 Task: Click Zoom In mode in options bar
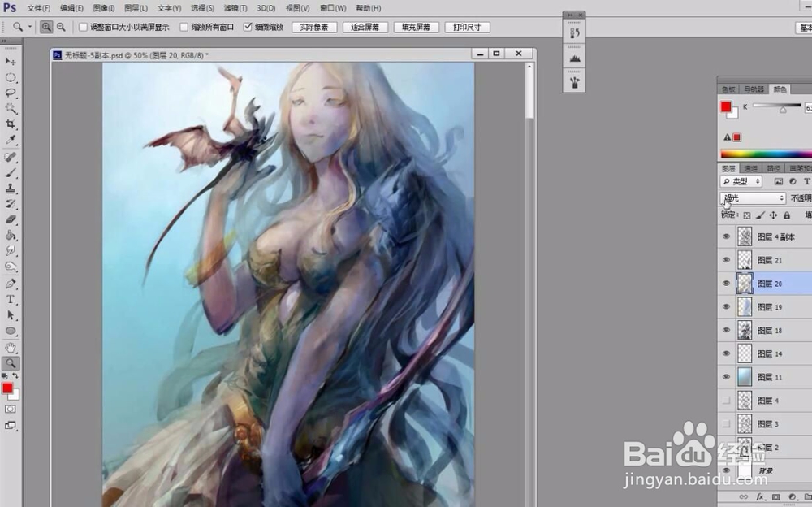46,27
